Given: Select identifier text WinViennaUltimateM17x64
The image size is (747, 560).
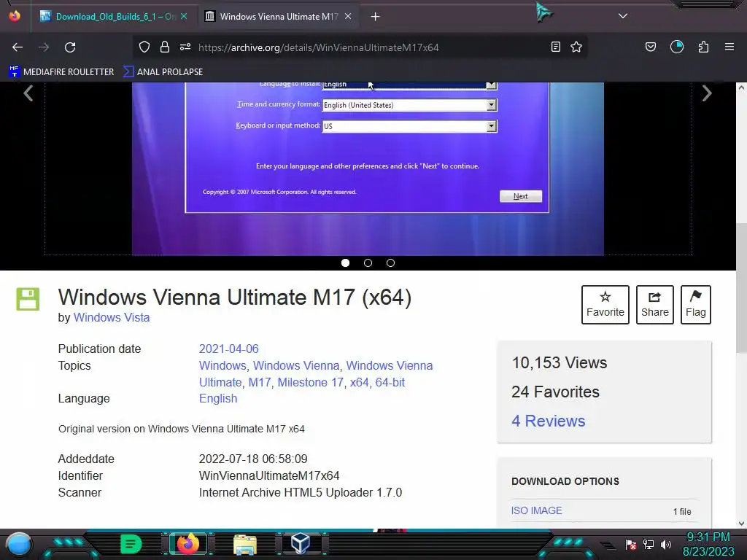Looking at the screenshot, I should [269, 475].
